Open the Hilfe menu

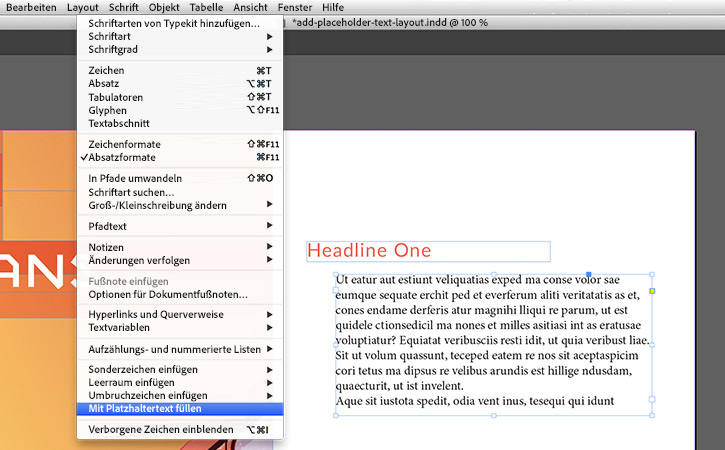point(333,7)
